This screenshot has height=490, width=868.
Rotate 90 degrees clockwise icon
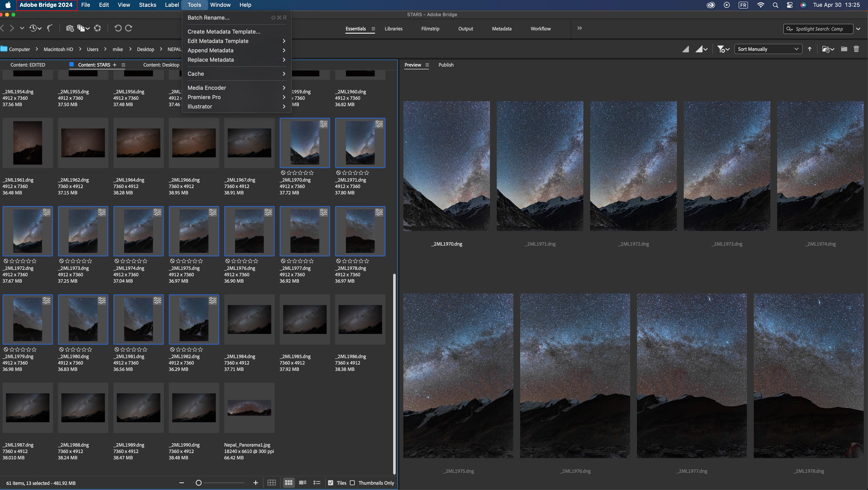point(129,28)
